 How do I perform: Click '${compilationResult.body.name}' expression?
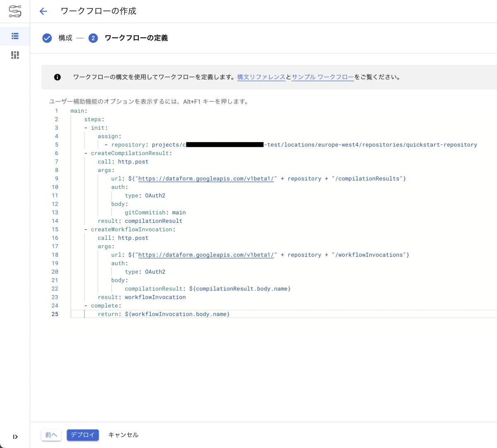(x=240, y=289)
